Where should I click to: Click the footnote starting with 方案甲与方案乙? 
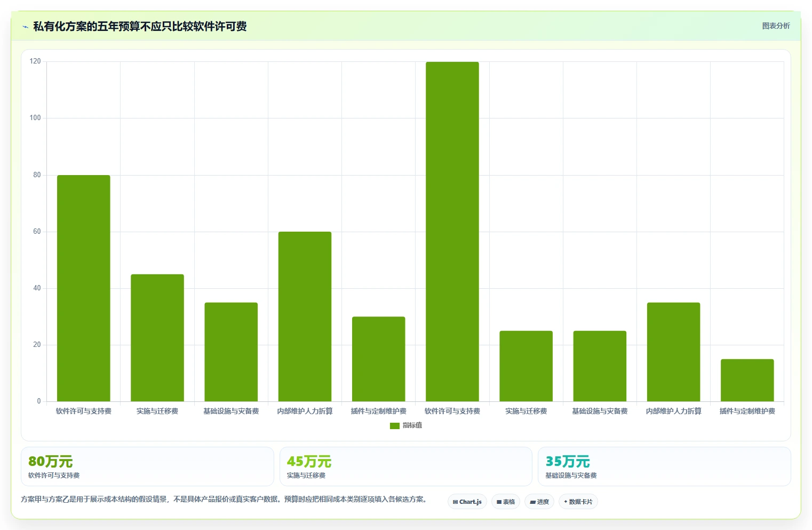(224, 500)
